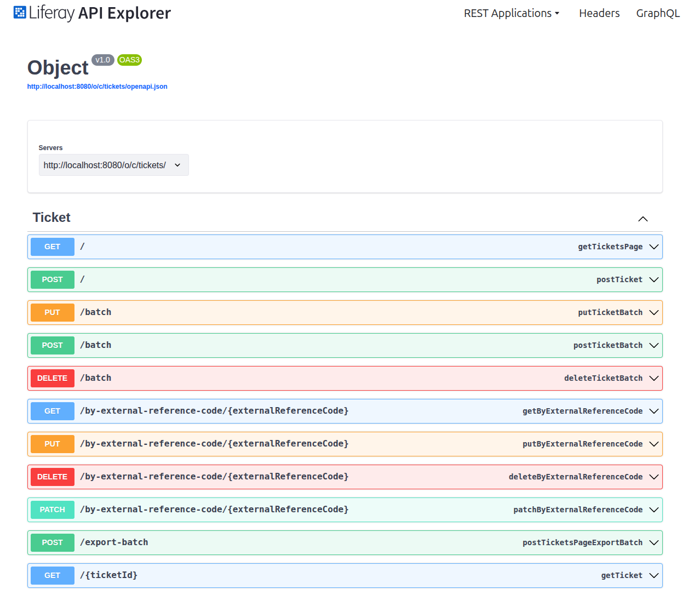700x589 pixels.
Task: Click the /{ticketId} path text
Action: [108, 575]
